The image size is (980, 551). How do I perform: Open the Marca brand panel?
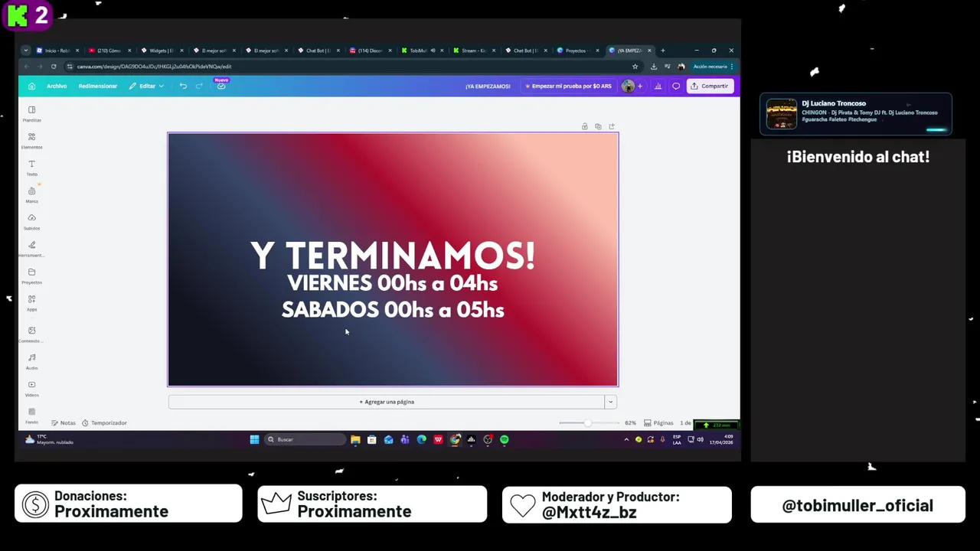point(31,194)
